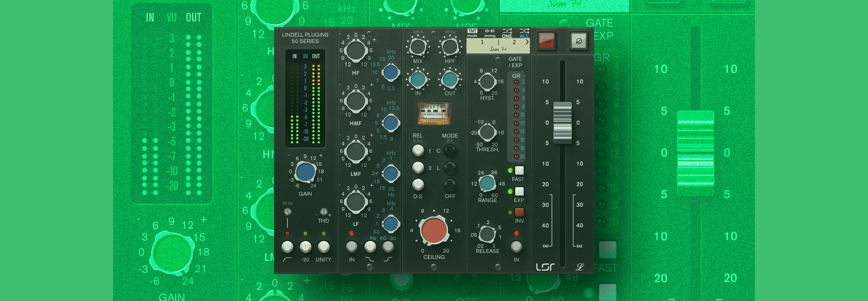
Task: Toggle the gate INV. button
Action: click(x=519, y=212)
